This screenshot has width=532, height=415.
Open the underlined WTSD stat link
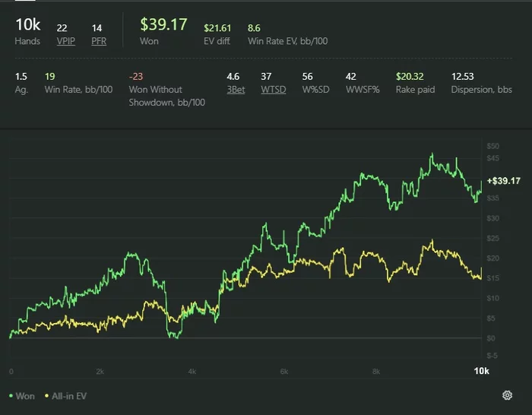point(274,90)
